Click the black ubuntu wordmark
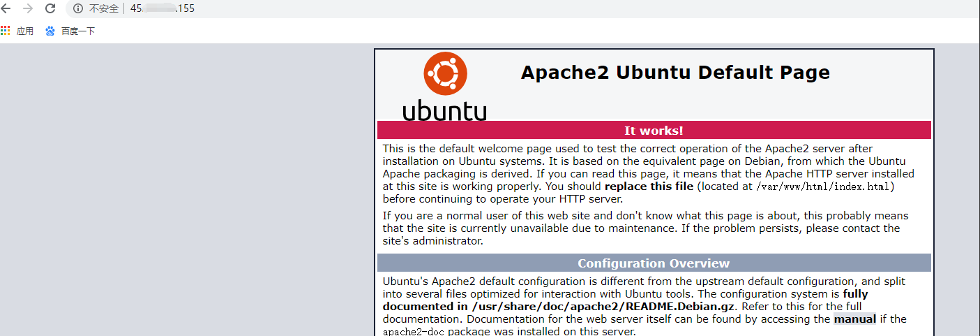This screenshot has height=336, width=980. tap(444, 110)
